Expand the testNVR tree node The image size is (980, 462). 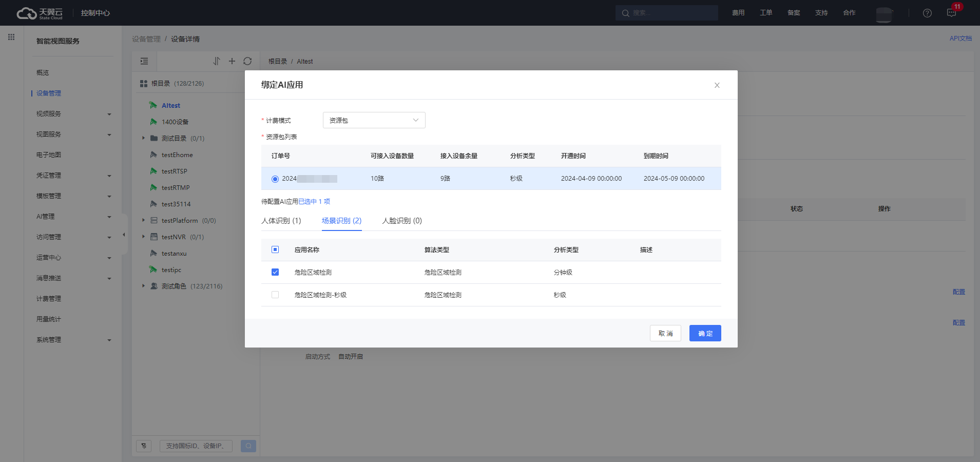(x=144, y=237)
